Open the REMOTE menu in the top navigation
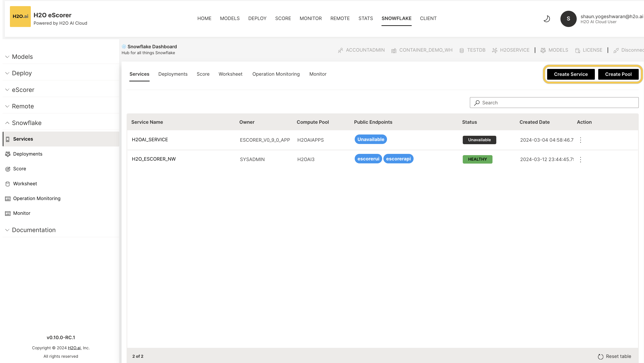This screenshot has height=363, width=644. tap(340, 18)
